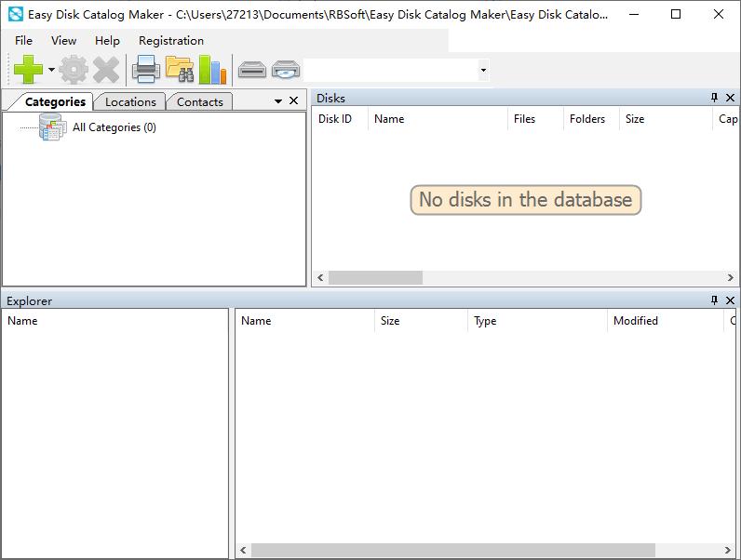Pin the Disks panel with pushpin icon

[714, 98]
